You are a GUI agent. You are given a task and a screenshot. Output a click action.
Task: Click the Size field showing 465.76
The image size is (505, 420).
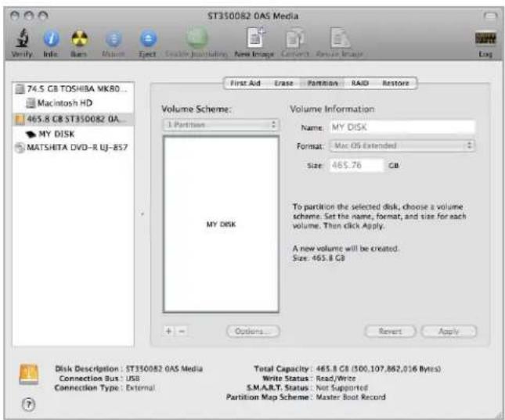tap(356, 166)
